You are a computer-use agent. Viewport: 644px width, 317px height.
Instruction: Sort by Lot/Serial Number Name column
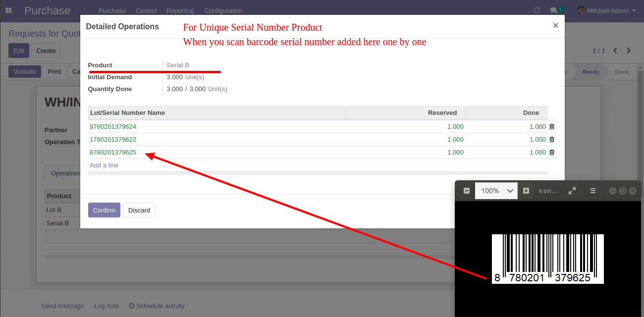point(216,113)
